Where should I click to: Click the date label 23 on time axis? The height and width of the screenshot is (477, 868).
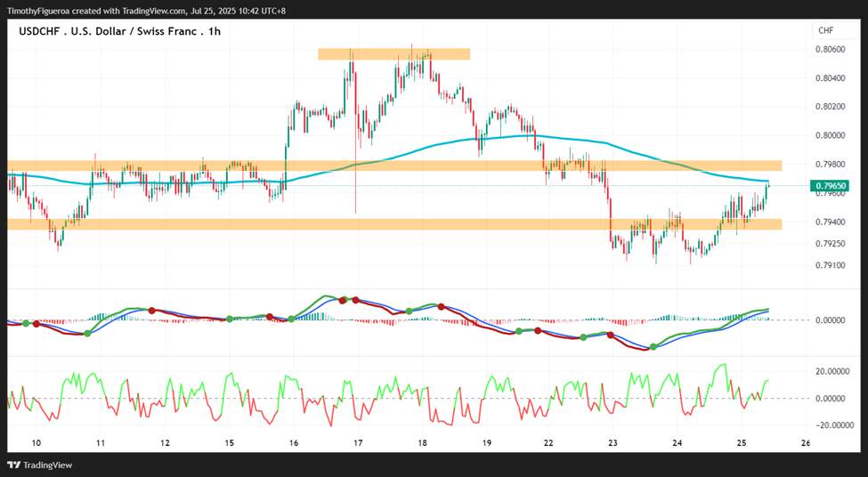coord(612,443)
